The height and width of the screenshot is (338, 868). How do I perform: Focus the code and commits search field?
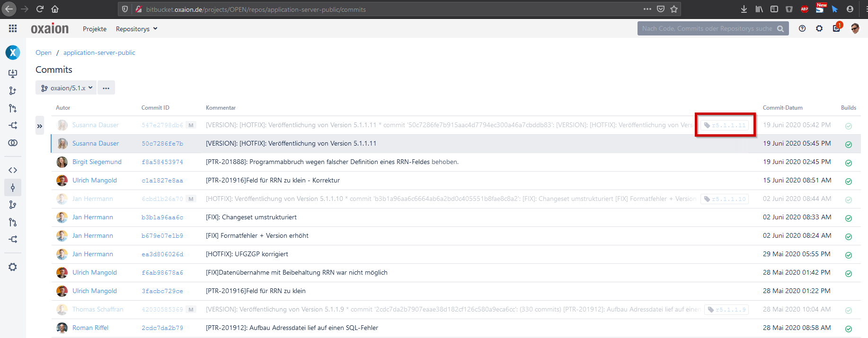[708, 28]
